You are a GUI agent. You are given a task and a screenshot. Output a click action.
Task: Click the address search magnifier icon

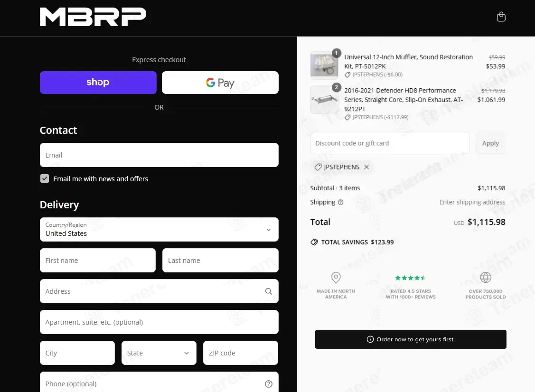269,291
